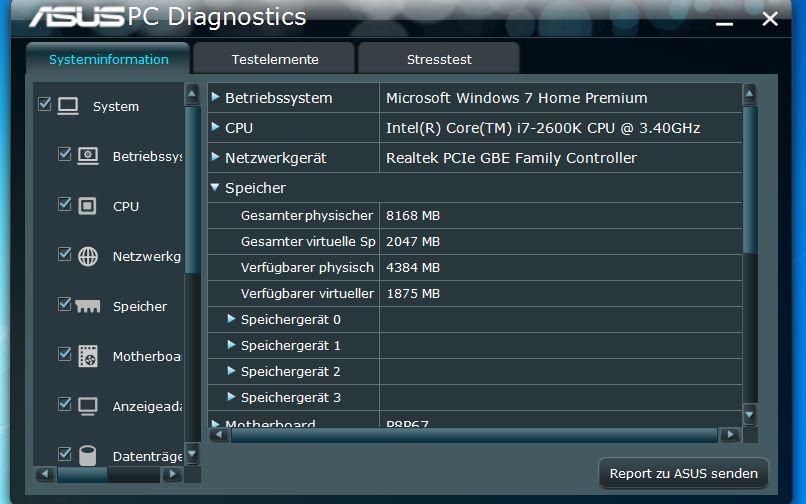The image size is (806, 504).
Task: Click sidebar scroll up arrow
Action: (x=192, y=95)
